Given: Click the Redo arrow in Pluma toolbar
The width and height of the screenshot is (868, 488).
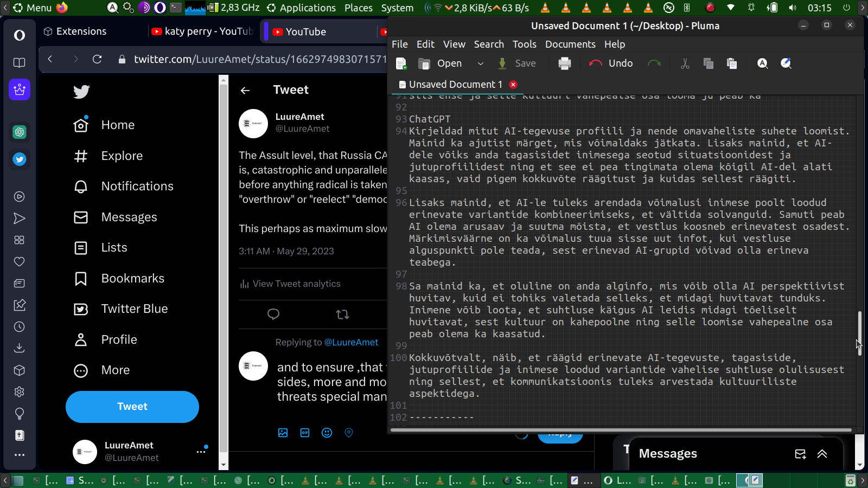Looking at the screenshot, I should click(x=654, y=63).
